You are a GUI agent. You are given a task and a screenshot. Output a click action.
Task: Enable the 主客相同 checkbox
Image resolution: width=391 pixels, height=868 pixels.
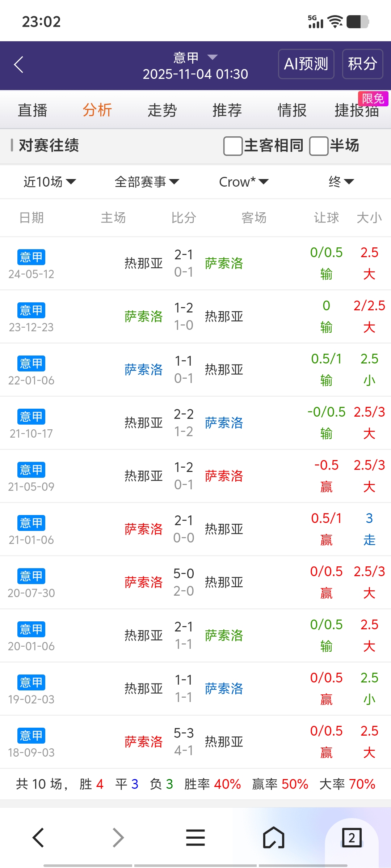(x=233, y=146)
